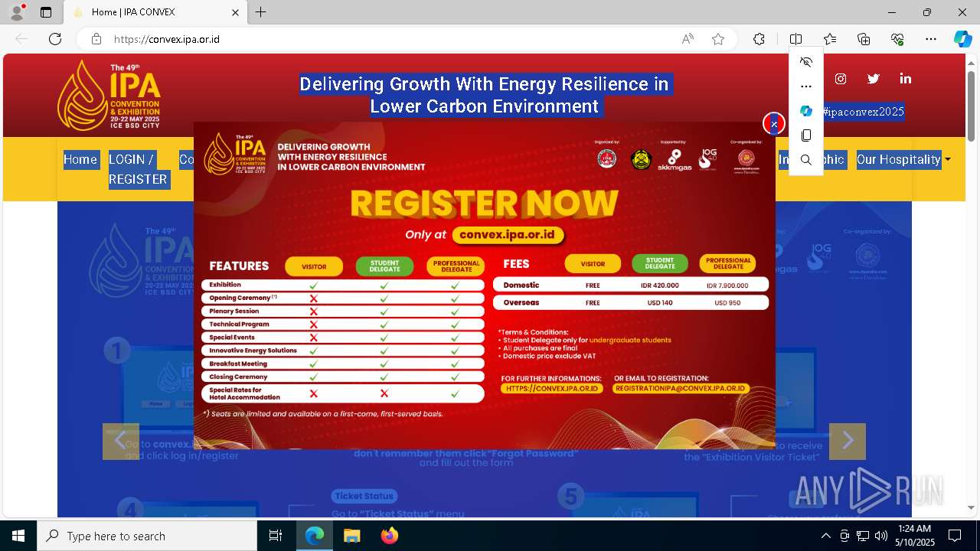The height and width of the screenshot is (551, 980).
Task: Click the Domestic fees row
Action: click(x=631, y=285)
